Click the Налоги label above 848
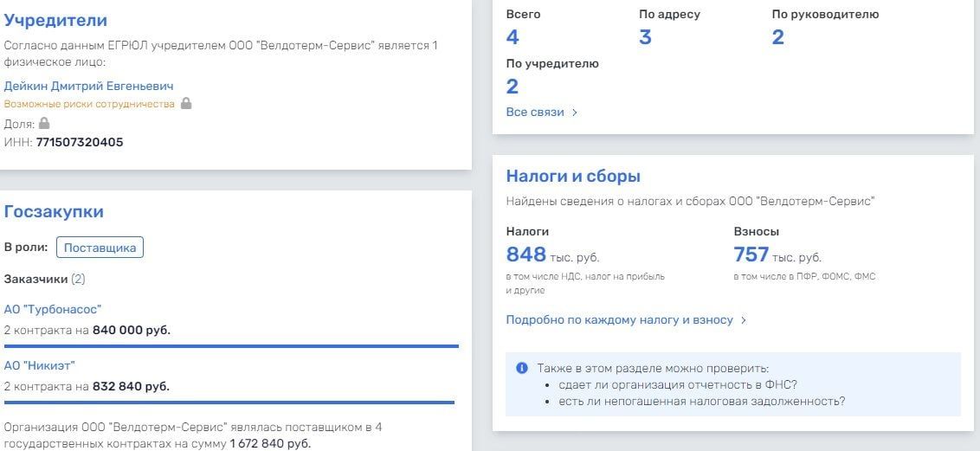This screenshot has width=980, height=451. click(527, 232)
